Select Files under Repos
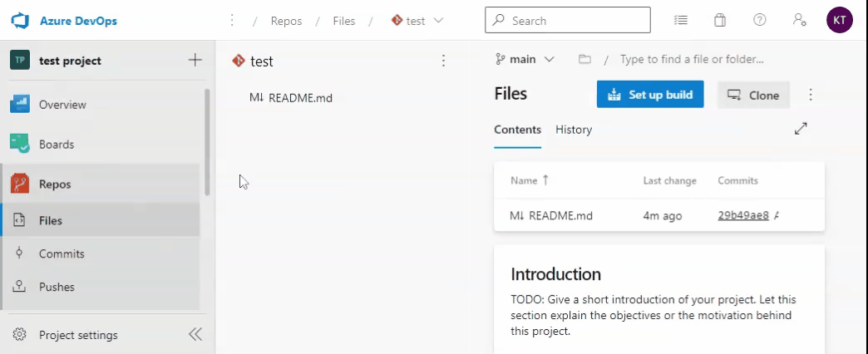Viewport: 868px width, 354px height. point(101,220)
